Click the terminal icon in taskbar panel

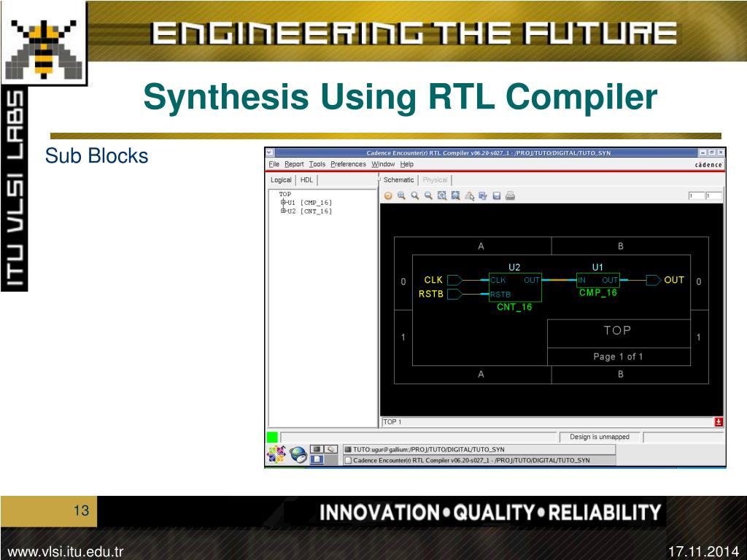click(317, 449)
